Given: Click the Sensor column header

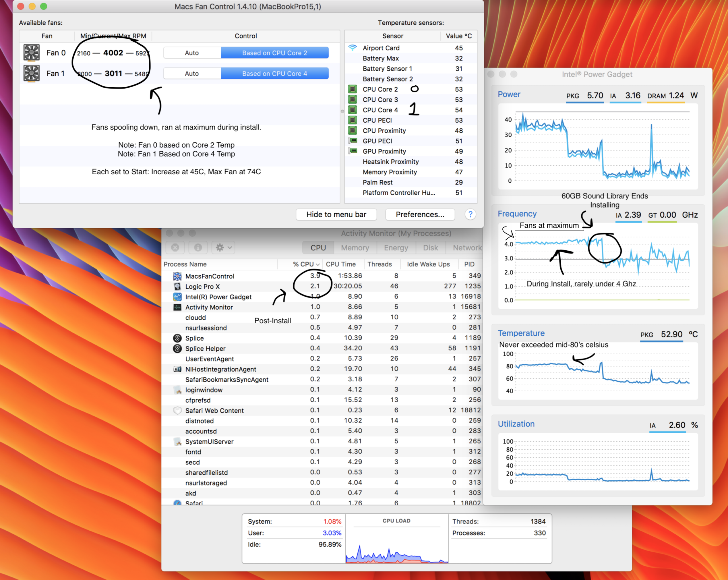Looking at the screenshot, I should 393,36.
